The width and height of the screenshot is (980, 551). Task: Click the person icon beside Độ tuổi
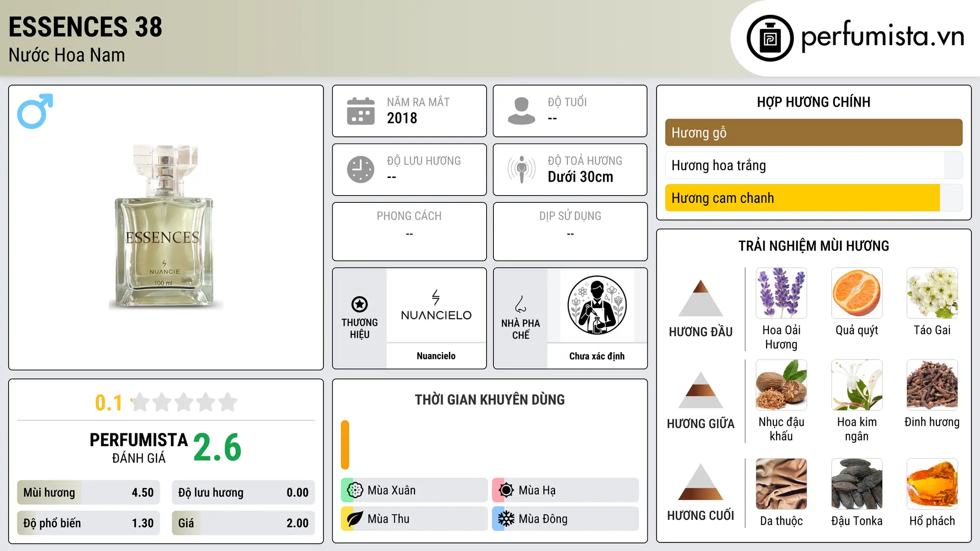(522, 111)
